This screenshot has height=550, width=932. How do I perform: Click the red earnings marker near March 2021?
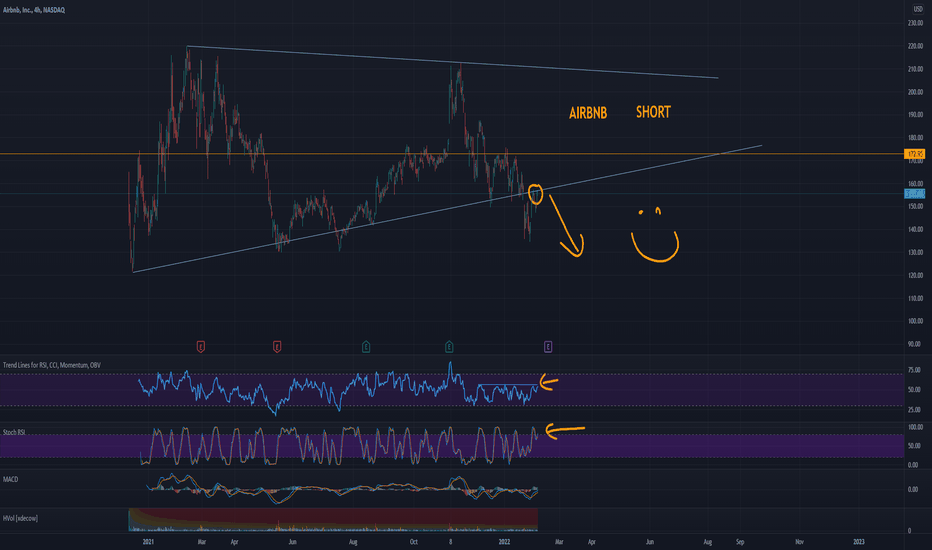(x=201, y=347)
